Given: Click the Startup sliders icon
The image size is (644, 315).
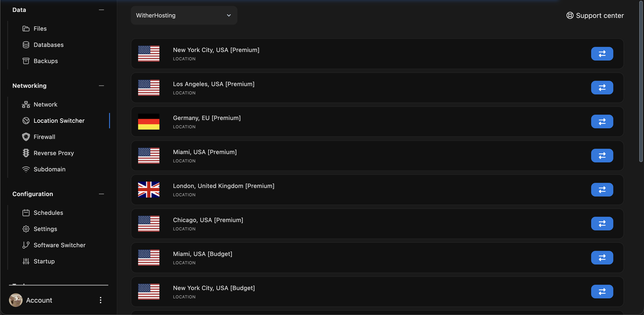Looking at the screenshot, I should (x=26, y=261).
